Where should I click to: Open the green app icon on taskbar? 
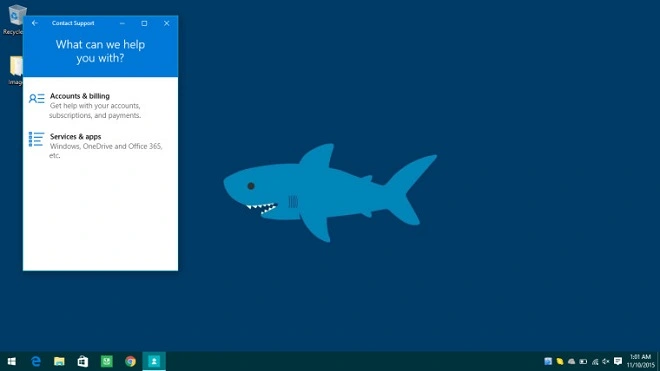[106, 361]
